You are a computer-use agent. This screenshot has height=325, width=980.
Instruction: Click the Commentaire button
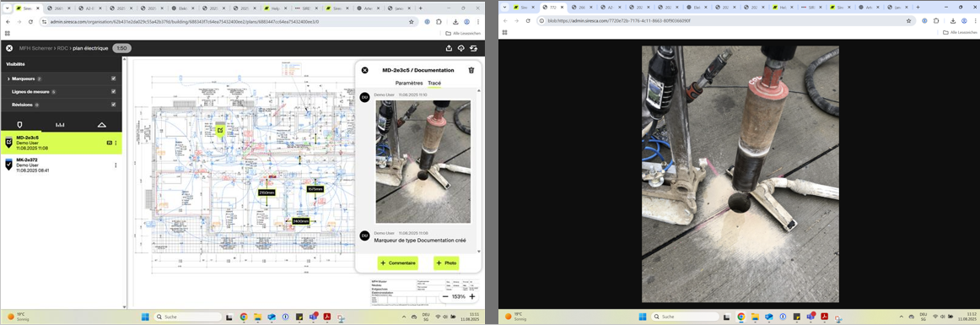(397, 263)
